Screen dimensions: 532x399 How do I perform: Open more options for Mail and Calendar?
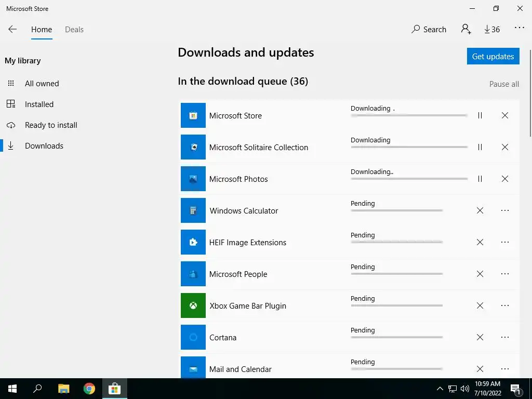pos(505,369)
